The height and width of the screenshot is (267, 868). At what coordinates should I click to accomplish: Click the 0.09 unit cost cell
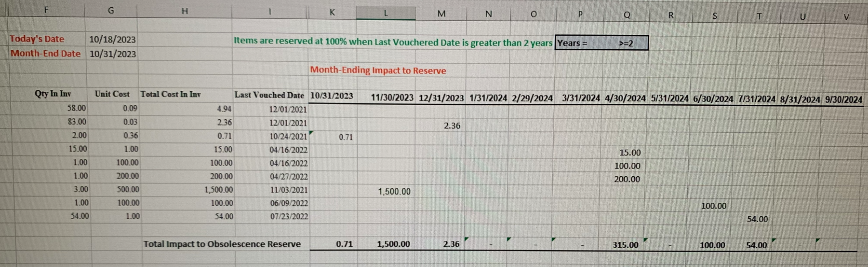coord(130,109)
